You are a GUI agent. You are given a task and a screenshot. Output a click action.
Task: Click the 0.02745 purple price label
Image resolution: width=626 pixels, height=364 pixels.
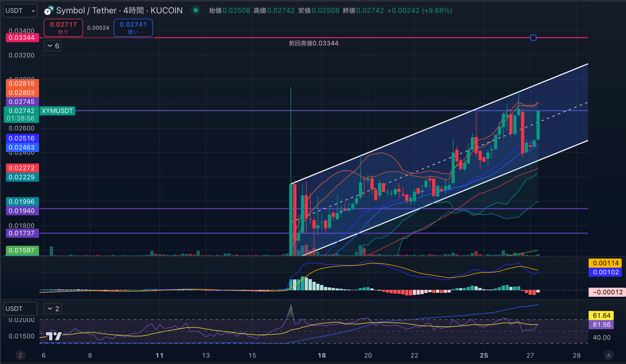[x=22, y=102]
